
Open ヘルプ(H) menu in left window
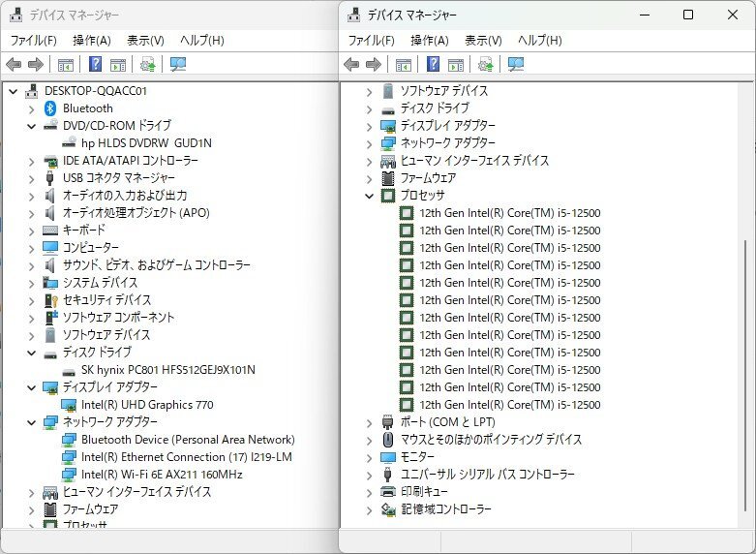202,40
